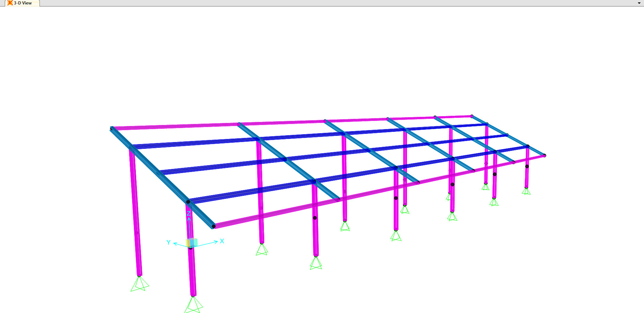Screen dimensions: 644x313
Task: Click the right end joint of the ridge beam
Action: [472, 116]
